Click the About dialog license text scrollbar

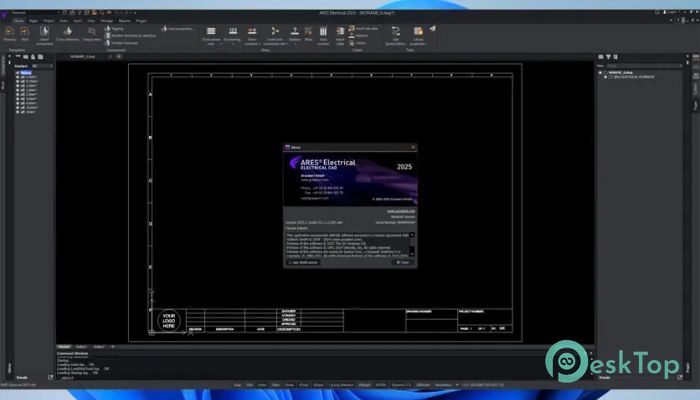pyautogui.click(x=412, y=245)
